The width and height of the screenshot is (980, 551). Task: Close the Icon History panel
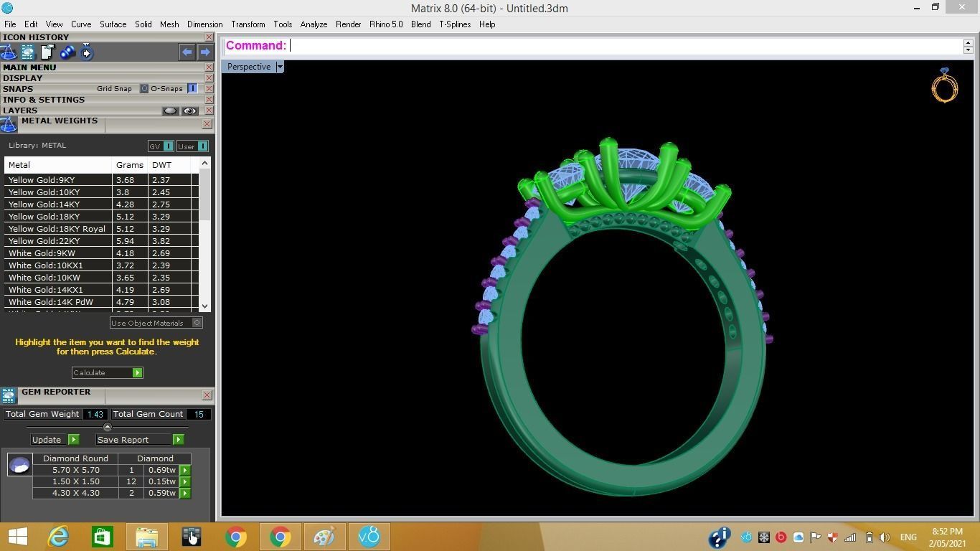point(209,37)
